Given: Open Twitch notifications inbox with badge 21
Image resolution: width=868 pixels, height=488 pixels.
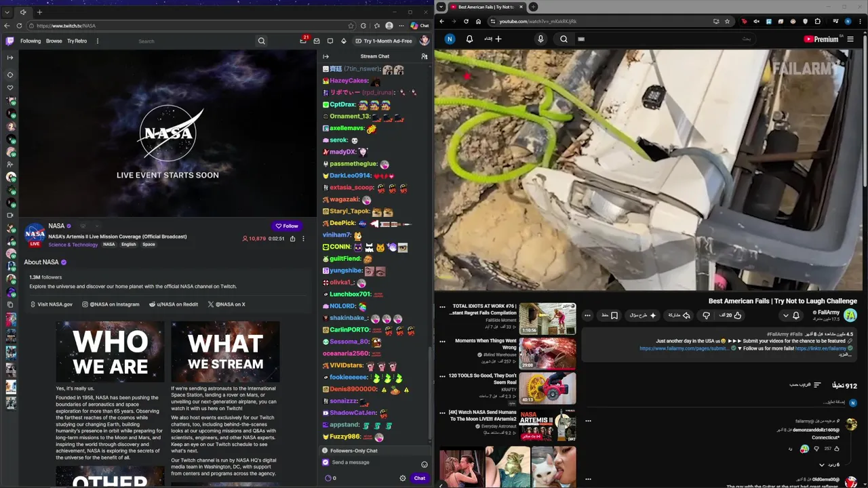Looking at the screenshot, I should pos(303,41).
